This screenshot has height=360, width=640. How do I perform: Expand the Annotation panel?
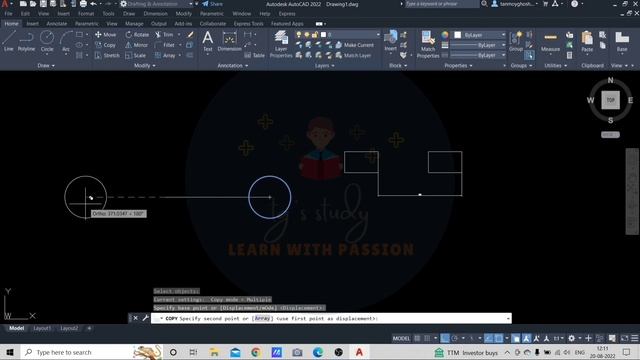tap(233, 65)
